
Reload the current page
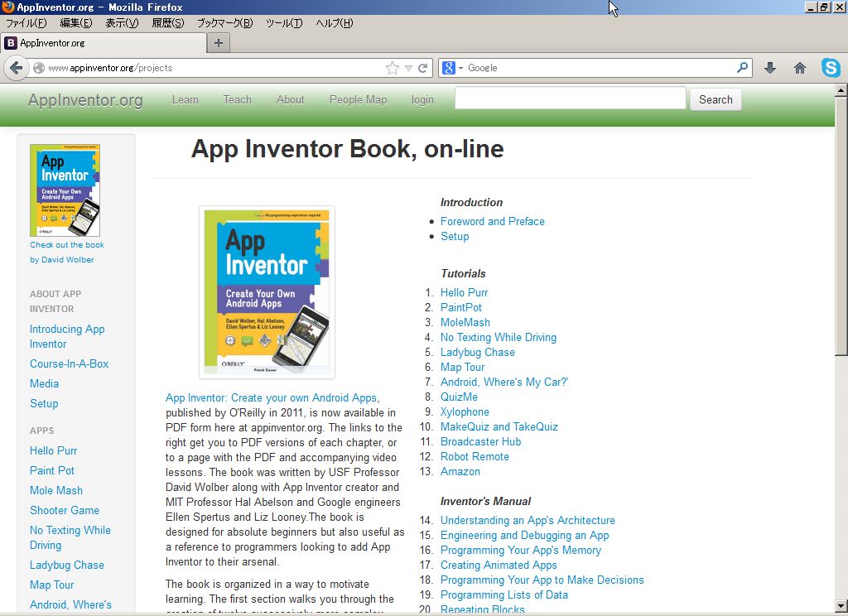pyautogui.click(x=423, y=68)
